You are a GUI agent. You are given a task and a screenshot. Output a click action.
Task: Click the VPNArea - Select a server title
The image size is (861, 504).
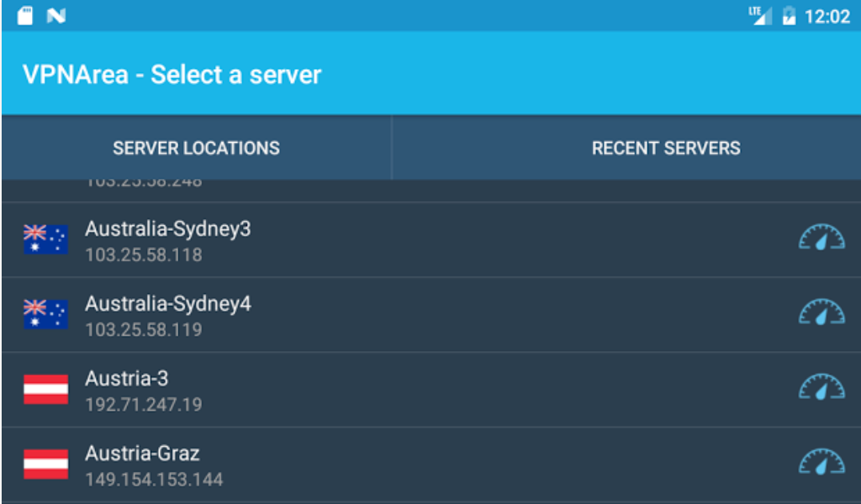[172, 75]
